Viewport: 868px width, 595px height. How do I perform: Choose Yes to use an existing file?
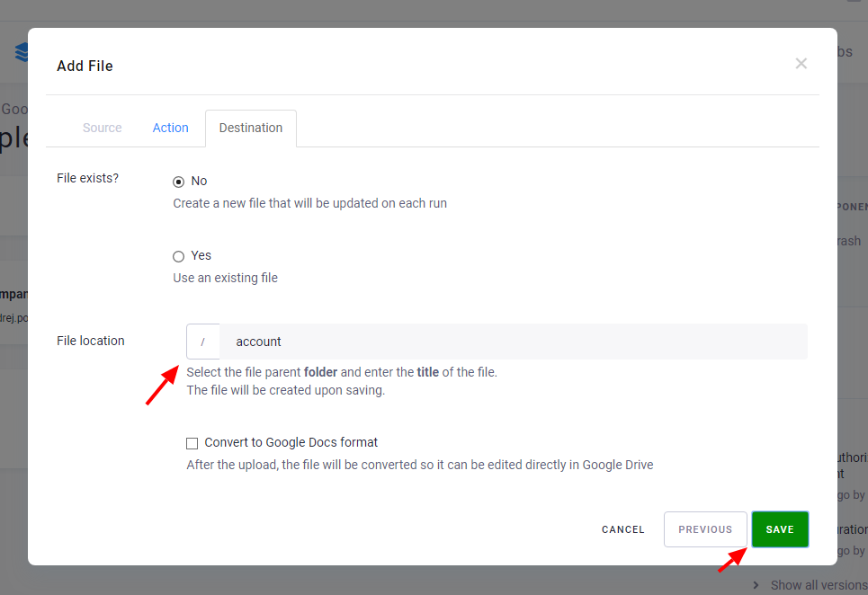(x=178, y=256)
